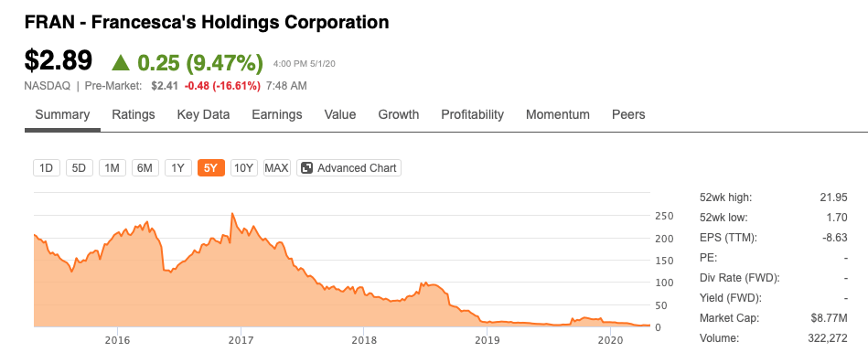
Task: Open the Growth tab
Action: pos(399,114)
